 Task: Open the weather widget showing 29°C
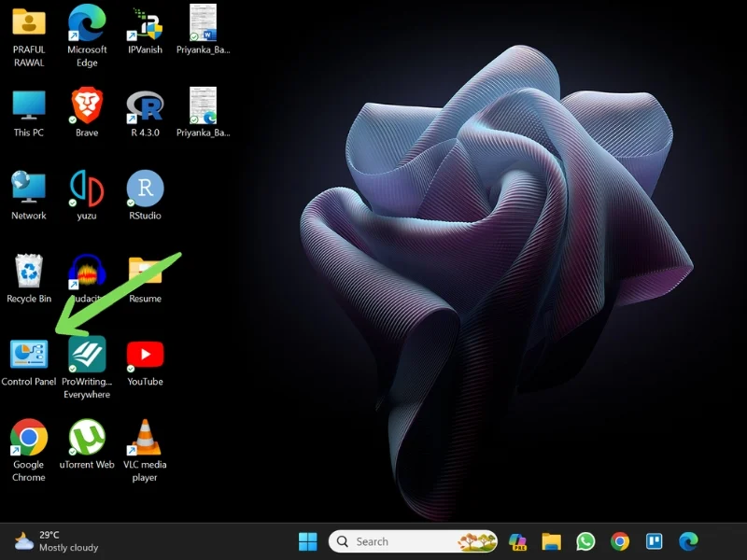56,541
